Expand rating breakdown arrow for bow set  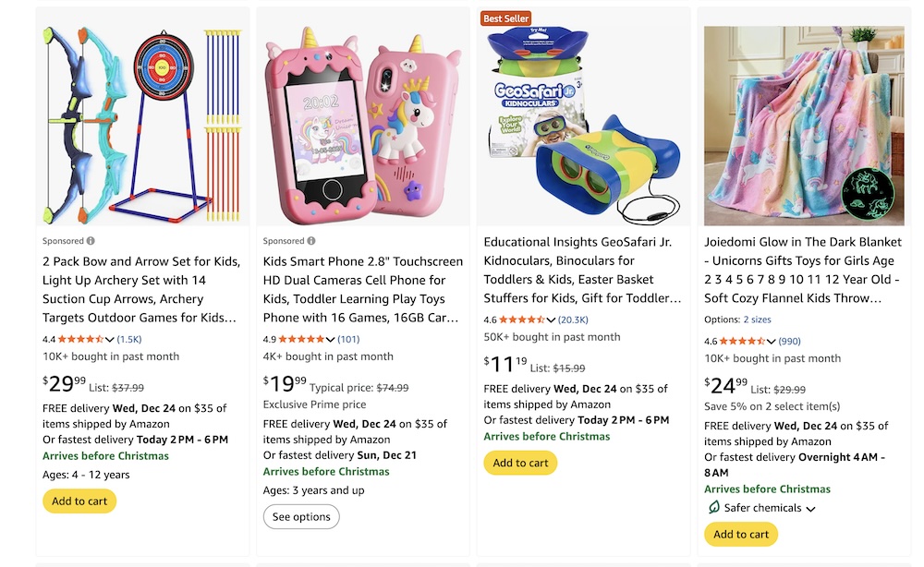(110, 340)
